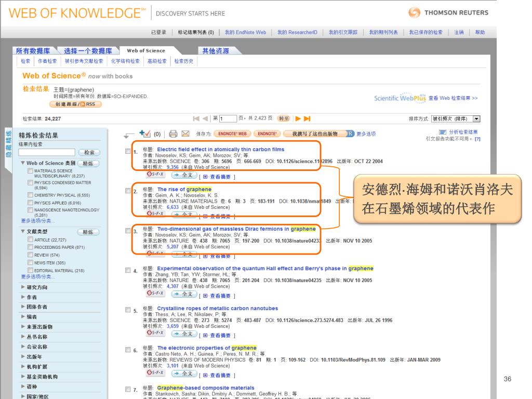Open S·F·X link for result 6
Viewport: 532px width, 399px height.
pos(155,373)
